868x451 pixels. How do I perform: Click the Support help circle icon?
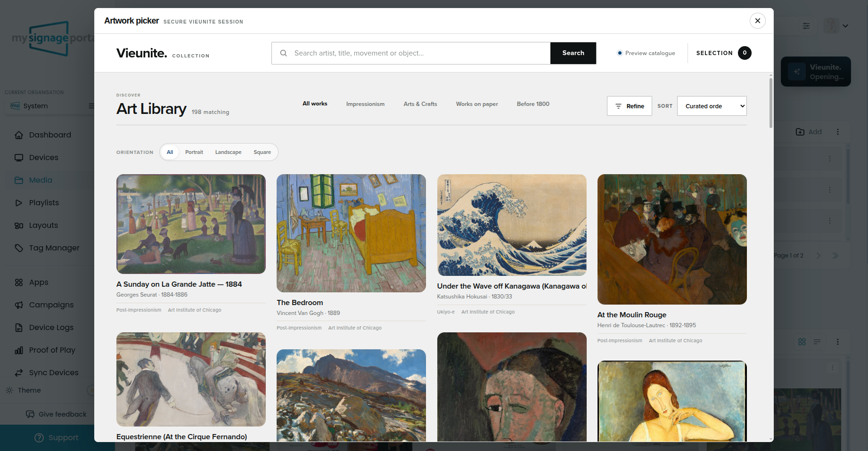pyautogui.click(x=39, y=438)
